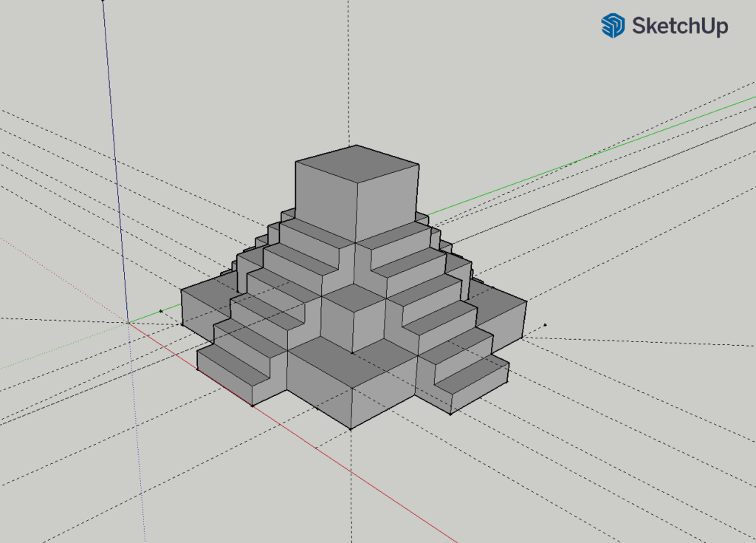Click the SketchUp logo icon
Screen dimensions: 756x543
click(612, 26)
